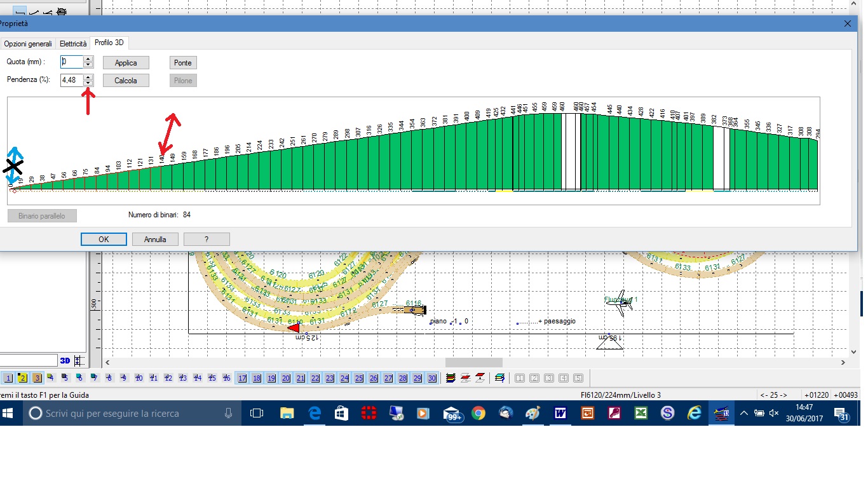Close the Proprietà dialog

848,24
